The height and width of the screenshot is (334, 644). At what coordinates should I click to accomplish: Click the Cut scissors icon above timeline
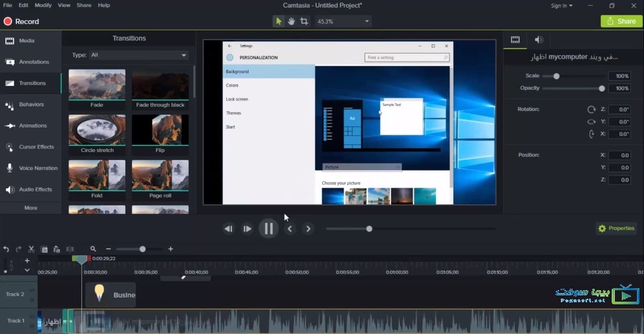click(x=31, y=249)
